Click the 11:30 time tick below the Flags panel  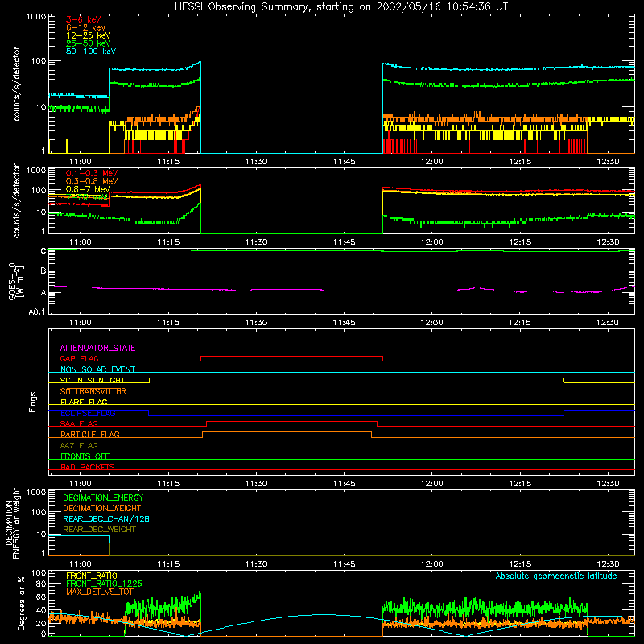(256, 484)
